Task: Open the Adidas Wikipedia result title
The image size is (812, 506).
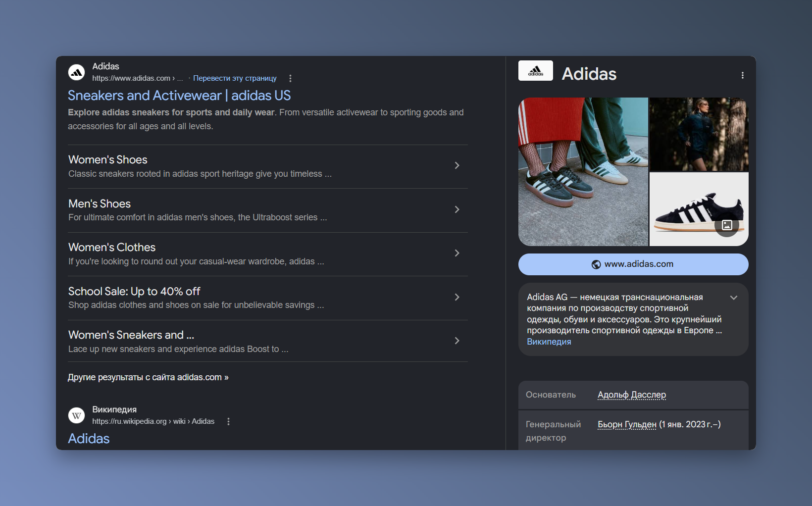Action: tap(89, 439)
